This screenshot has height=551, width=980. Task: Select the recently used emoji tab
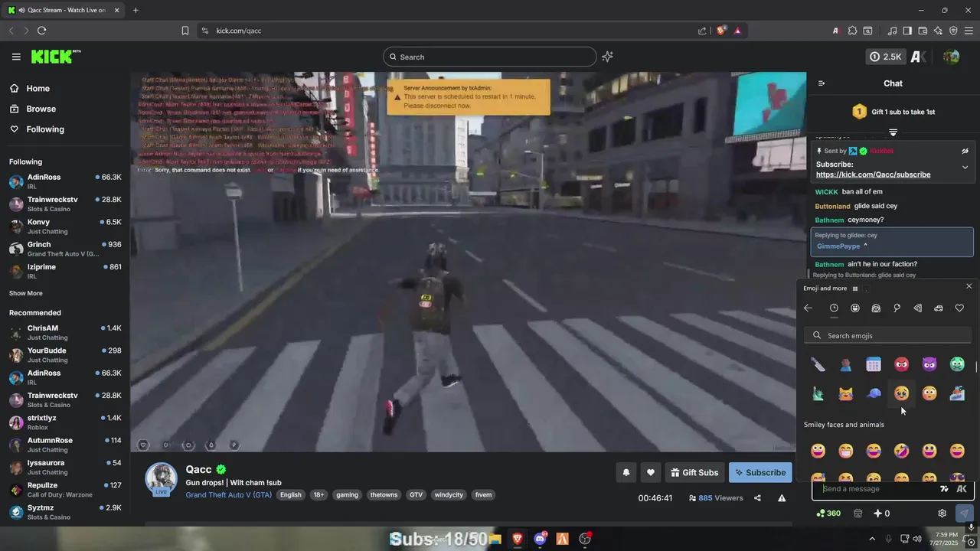(834, 308)
